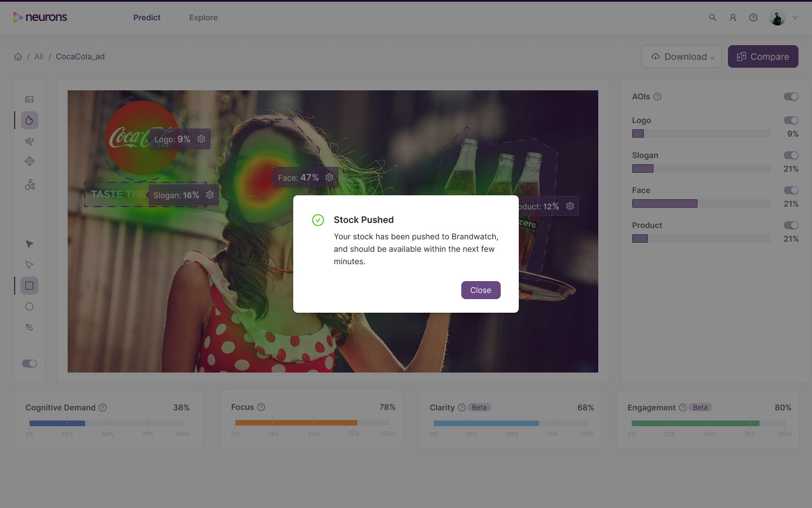812x508 pixels.
Task: Click the Face attention bar
Action: [701, 204]
